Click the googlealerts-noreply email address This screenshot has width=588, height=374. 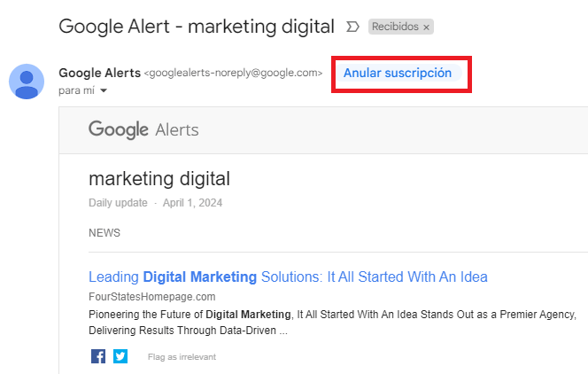[233, 74]
